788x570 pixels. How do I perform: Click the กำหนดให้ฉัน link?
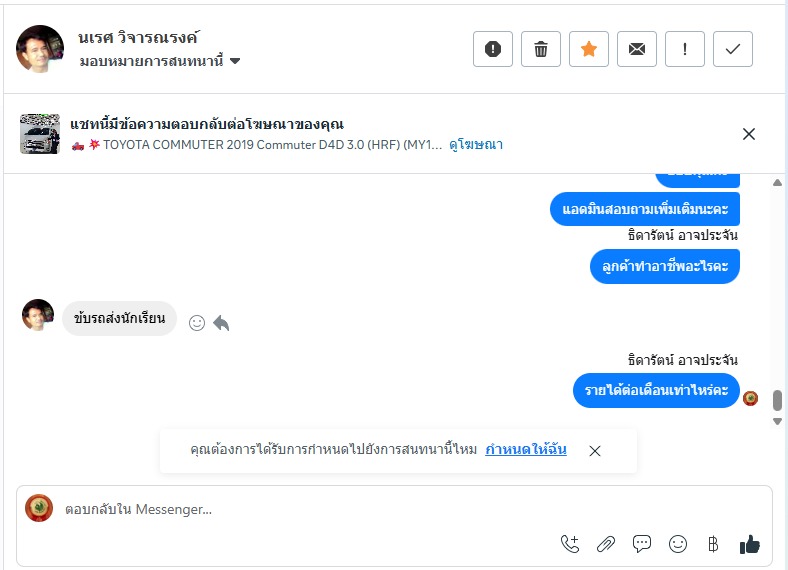pyautogui.click(x=526, y=450)
